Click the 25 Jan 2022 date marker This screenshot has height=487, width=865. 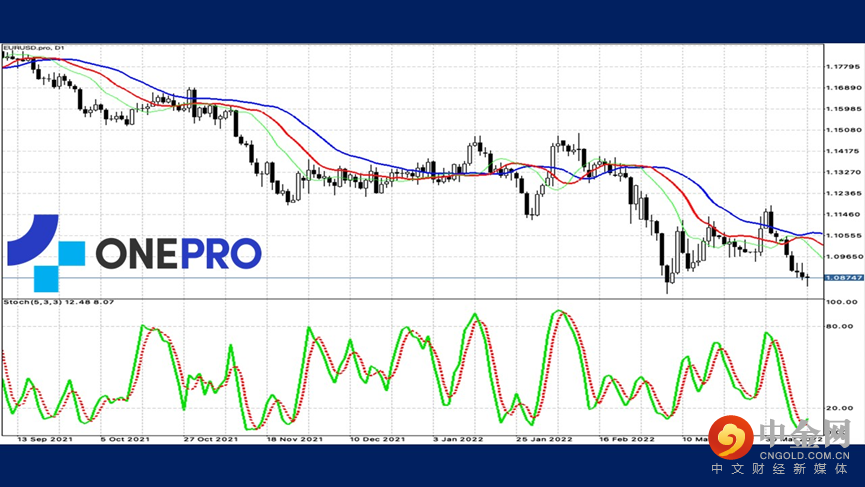[x=545, y=439]
